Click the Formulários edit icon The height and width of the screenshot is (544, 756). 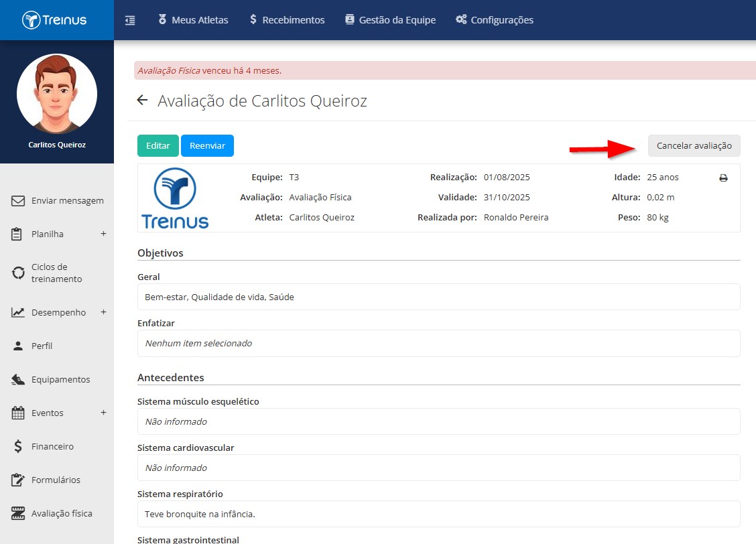[x=18, y=480]
